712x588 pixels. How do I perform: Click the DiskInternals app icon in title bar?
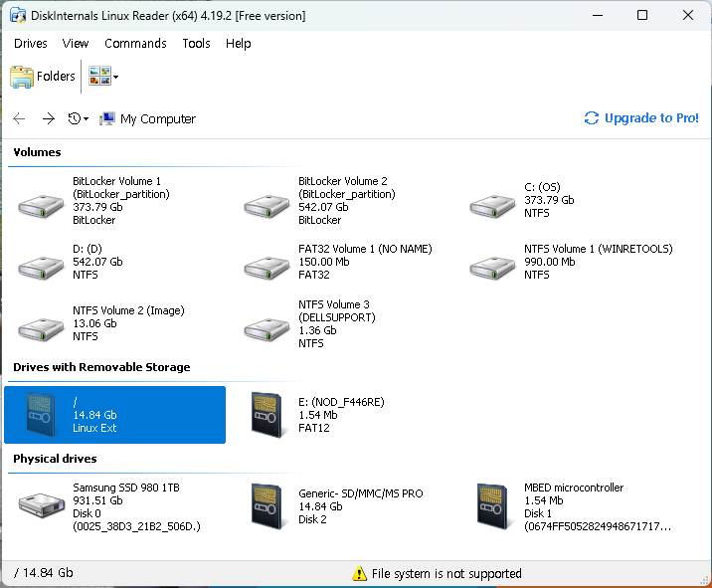pos(18,16)
